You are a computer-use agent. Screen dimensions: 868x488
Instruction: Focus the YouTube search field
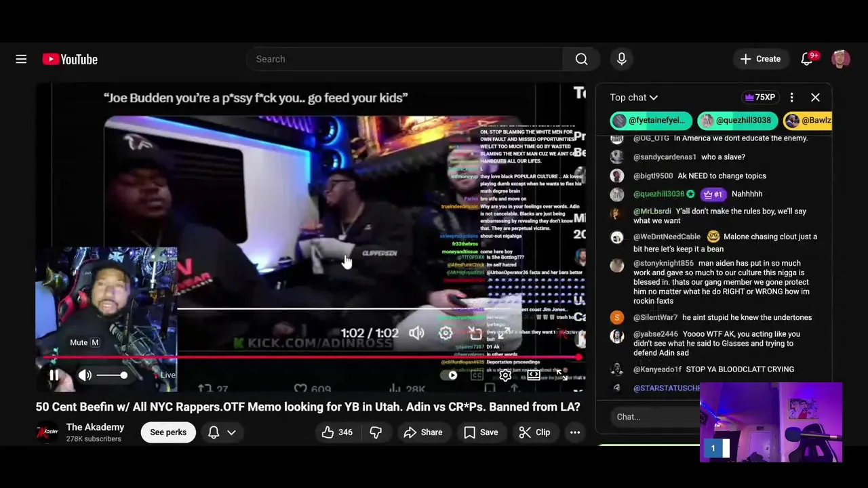coord(405,59)
